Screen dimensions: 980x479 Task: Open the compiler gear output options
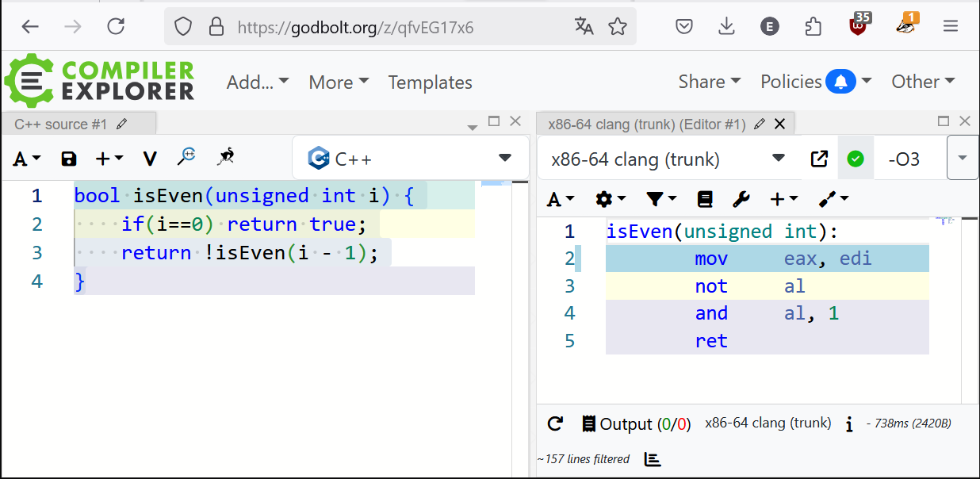tap(611, 199)
